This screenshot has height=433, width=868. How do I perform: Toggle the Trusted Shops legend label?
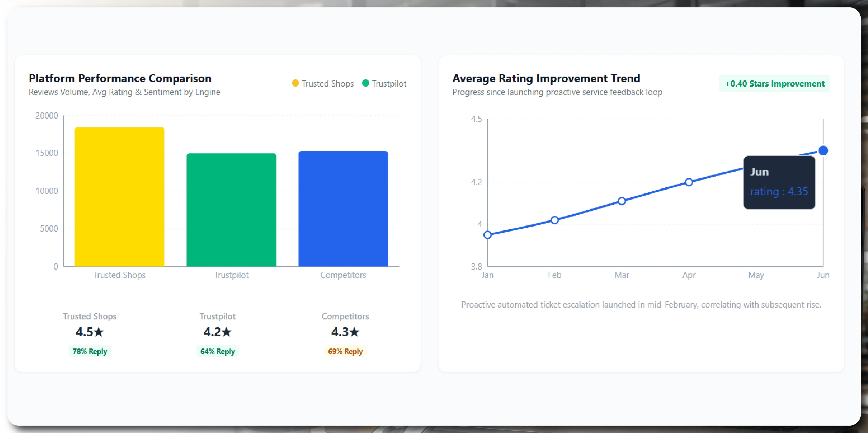click(328, 84)
